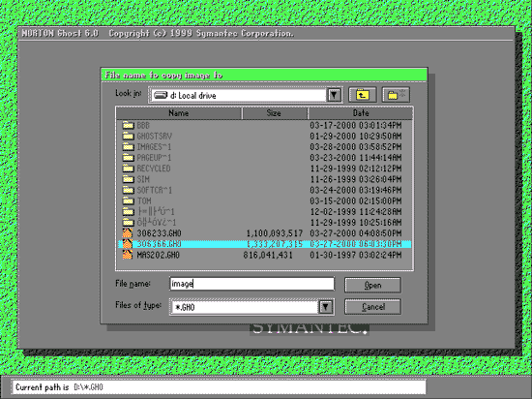Create new folder icon
Screen dimensions: 532x399
pyautogui.click(x=396, y=95)
